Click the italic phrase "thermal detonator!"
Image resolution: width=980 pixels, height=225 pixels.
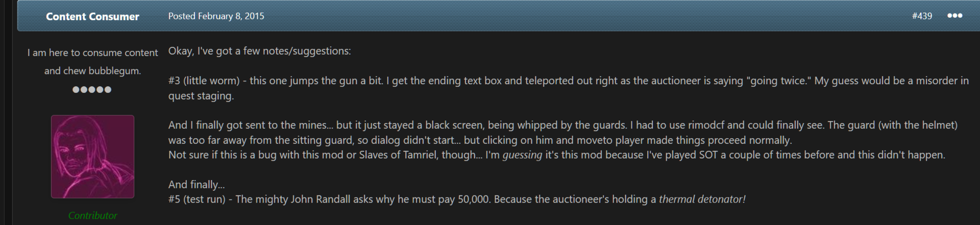pos(702,199)
